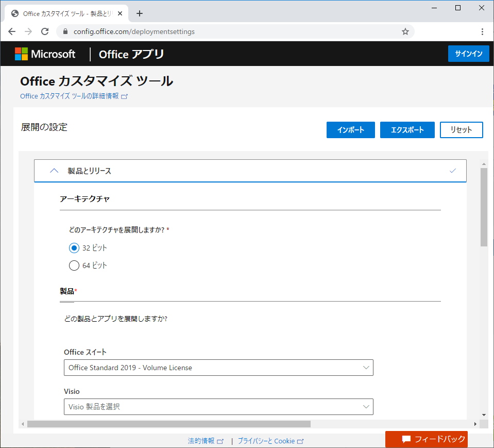Open Office カスタマイズ ツールの詳細情報 link
The height and width of the screenshot is (448, 494).
point(74,96)
